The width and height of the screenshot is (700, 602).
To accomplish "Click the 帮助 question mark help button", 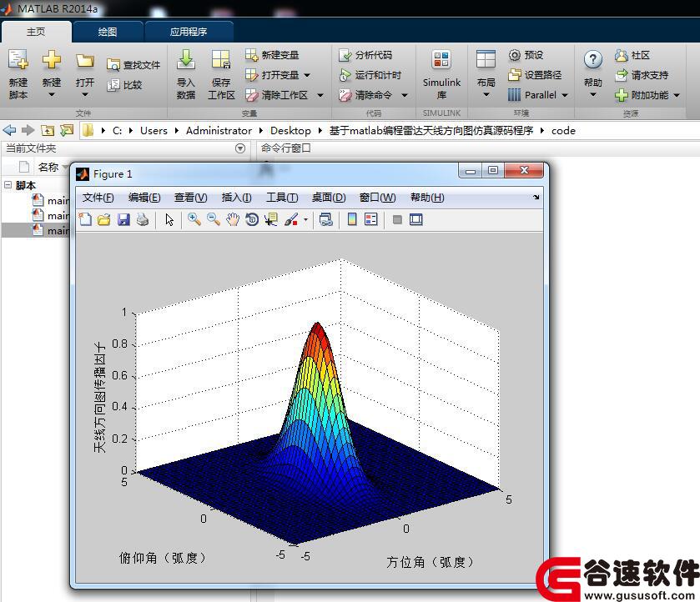I will (x=593, y=60).
